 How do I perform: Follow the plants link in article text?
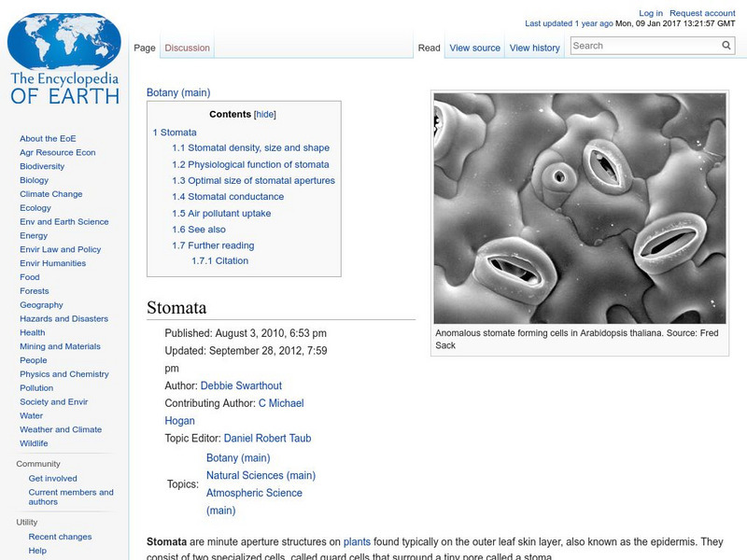click(x=357, y=542)
